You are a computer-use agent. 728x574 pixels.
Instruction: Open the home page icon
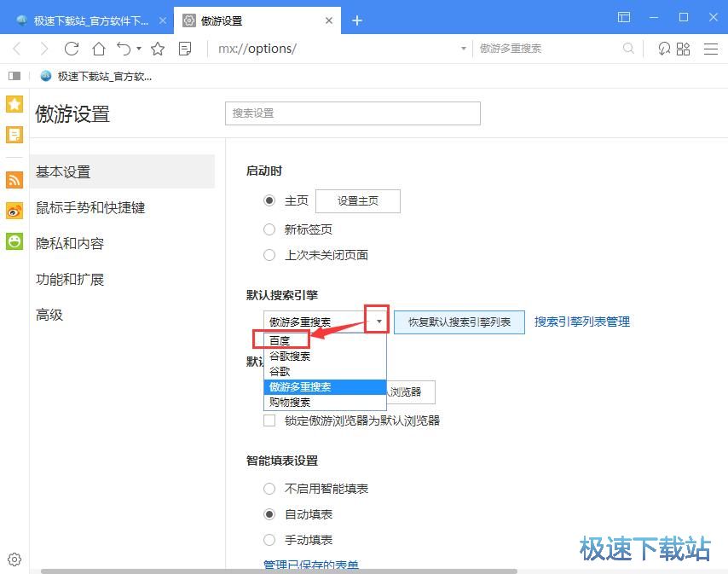coord(98,49)
